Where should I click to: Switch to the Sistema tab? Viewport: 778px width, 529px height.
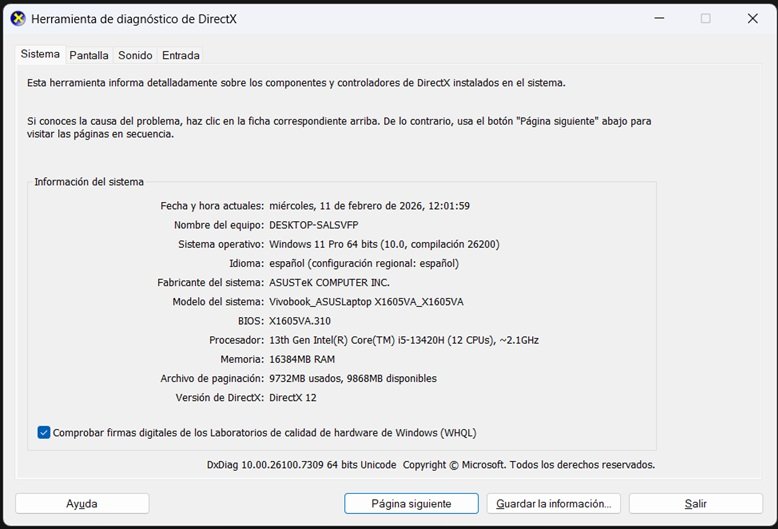[41, 55]
